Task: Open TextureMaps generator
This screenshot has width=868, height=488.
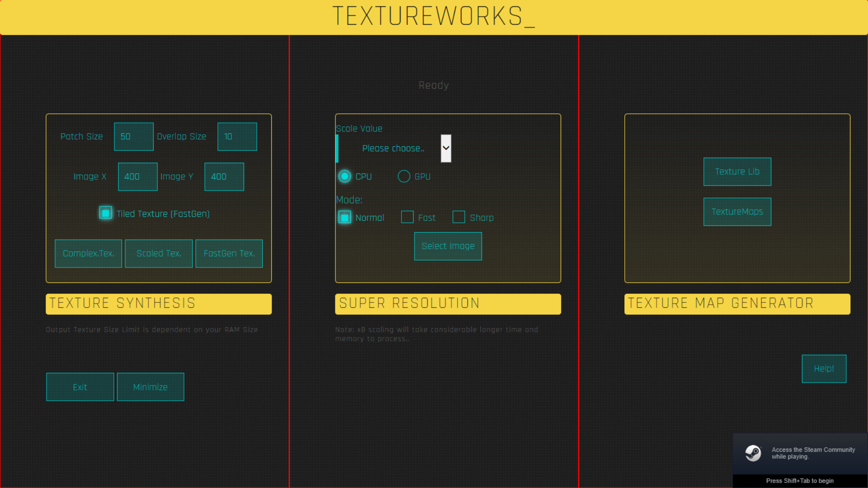Action: (737, 211)
